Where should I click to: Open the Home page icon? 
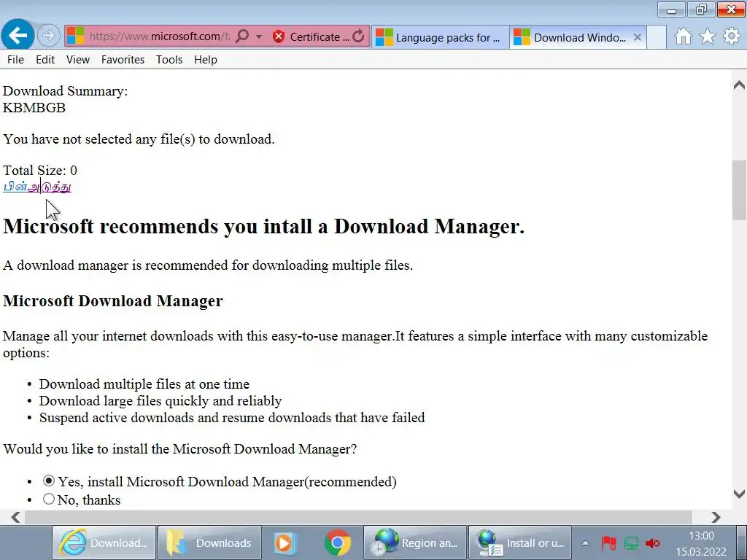(x=683, y=36)
